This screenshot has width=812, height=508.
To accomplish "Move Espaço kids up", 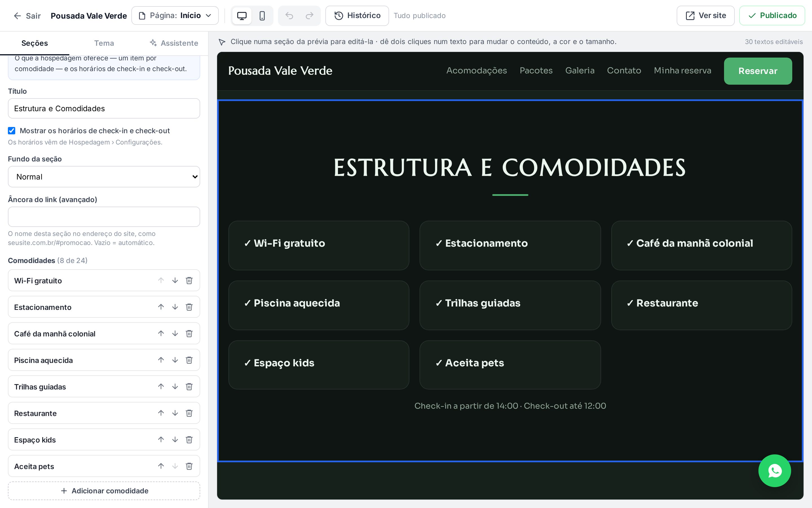I will (161, 439).
